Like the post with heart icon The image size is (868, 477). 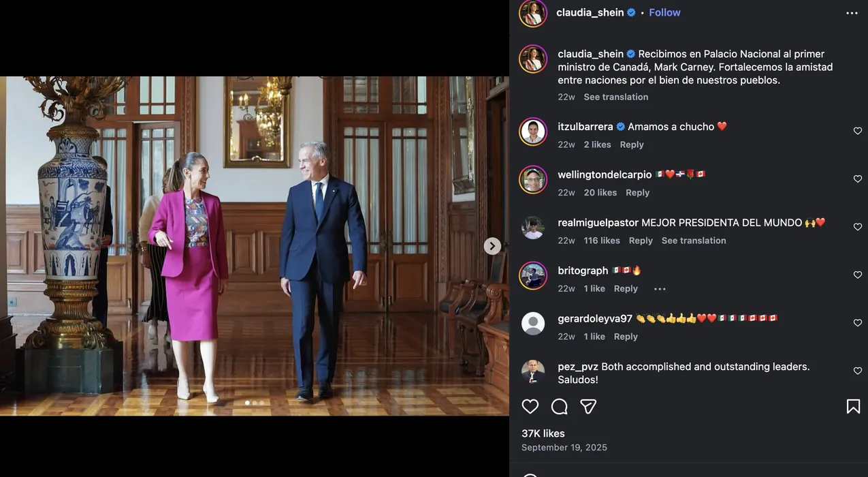click(530, 407)
